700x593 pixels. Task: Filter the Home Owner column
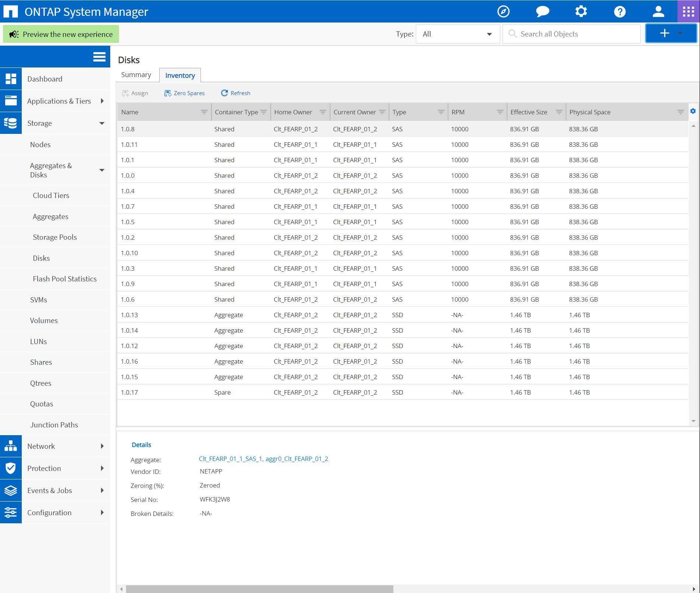(x=323, y=112)
